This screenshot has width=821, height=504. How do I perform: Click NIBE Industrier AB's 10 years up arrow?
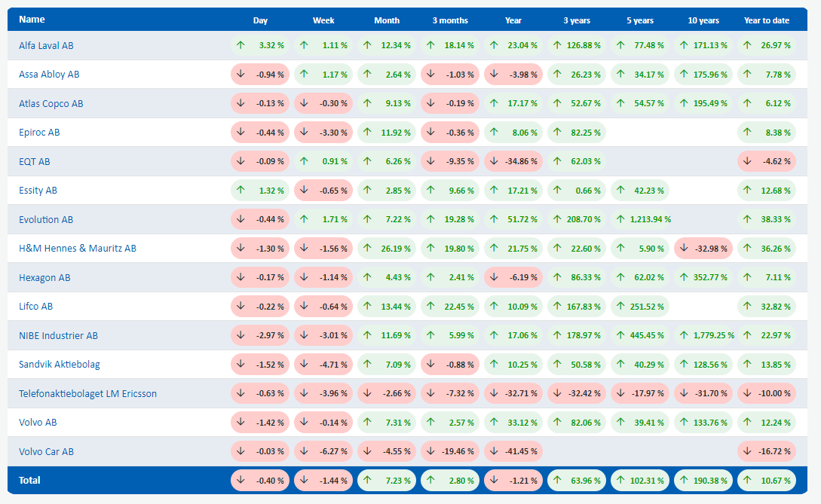click(x=684, y=335)
